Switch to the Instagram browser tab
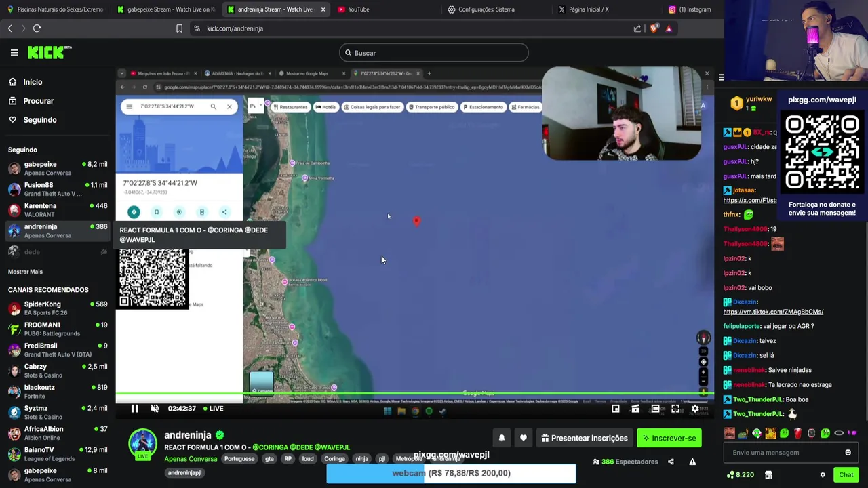 694,9
